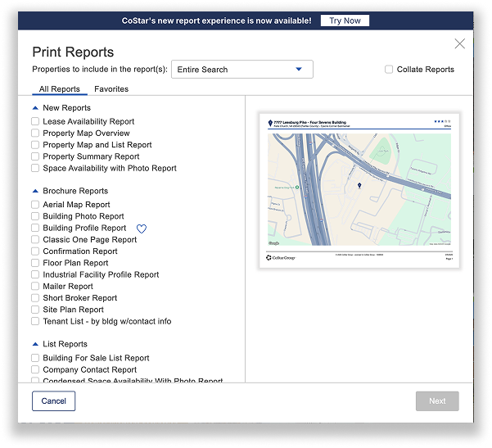
Task: Click the CoStar Group logo in the preview footer
Action: click(281, 258)
